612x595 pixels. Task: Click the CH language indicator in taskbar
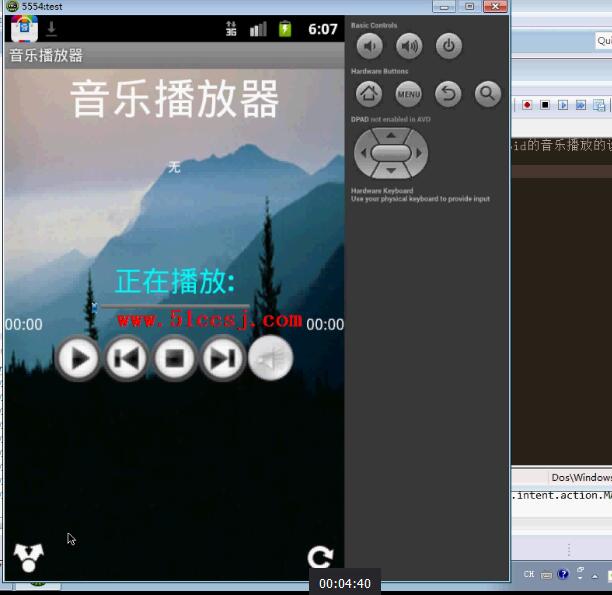coord(529,574)
